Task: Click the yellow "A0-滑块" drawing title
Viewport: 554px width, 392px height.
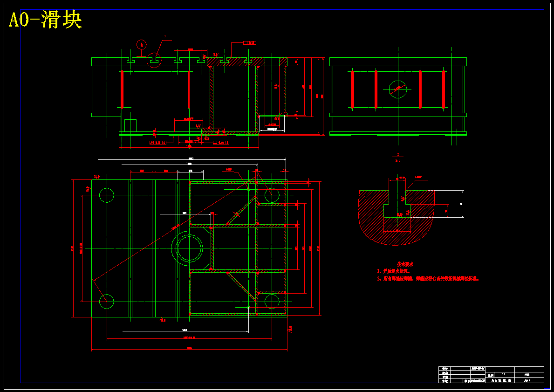Action: click(x=45, y=20)
